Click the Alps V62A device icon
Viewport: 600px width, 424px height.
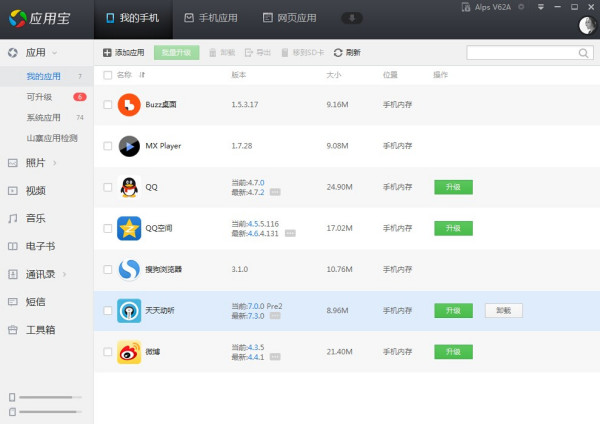[x=466, y=7]
